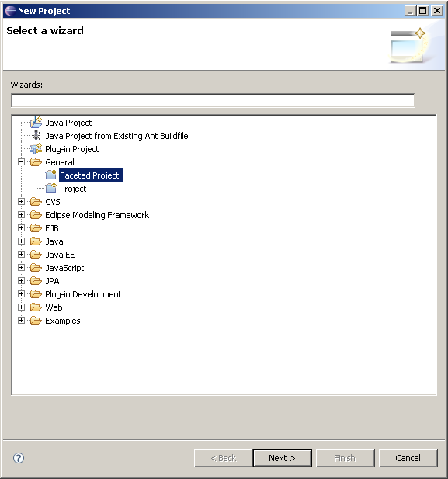Image resolution: width=448 pixels, height=479 pixels.
Task: Expand the EJB wizard folder
Action: 21,228
